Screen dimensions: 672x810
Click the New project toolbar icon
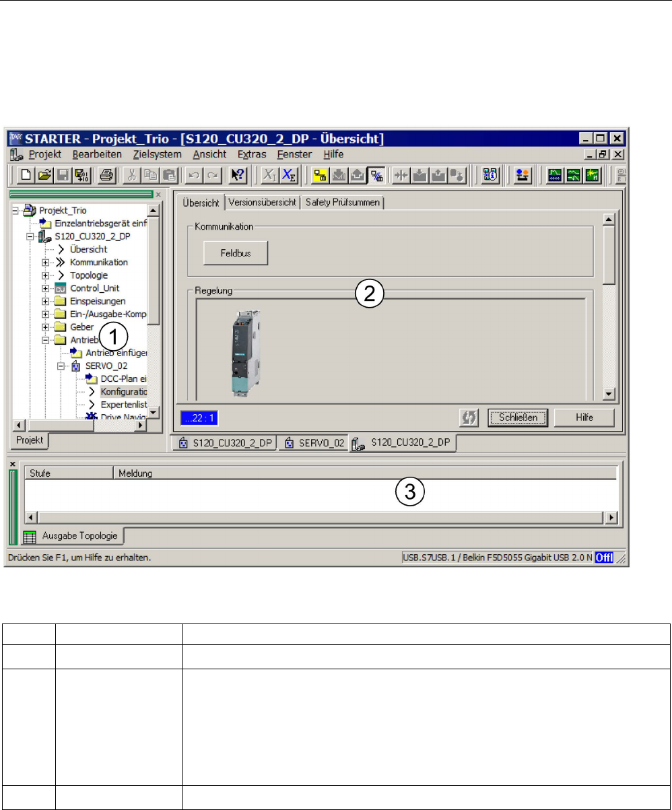tap(26, 175)
